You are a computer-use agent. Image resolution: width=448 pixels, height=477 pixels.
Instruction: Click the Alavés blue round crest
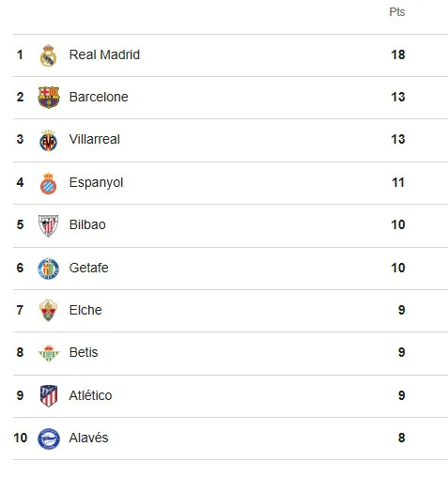click(49, 439)
